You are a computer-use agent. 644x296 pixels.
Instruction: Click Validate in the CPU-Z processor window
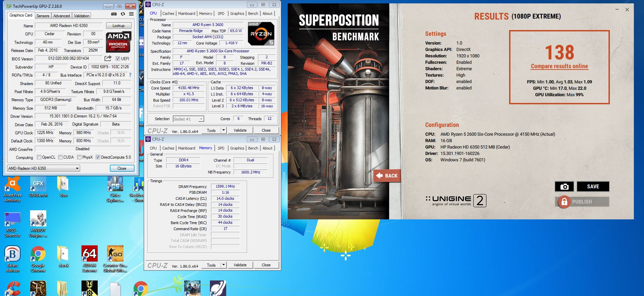tap(240, 130)
